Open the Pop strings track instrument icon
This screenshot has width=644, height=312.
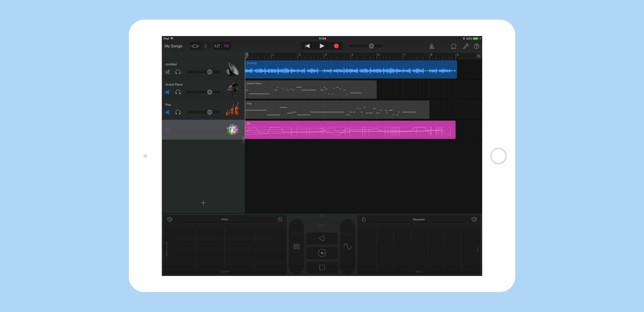coord(232,109)
